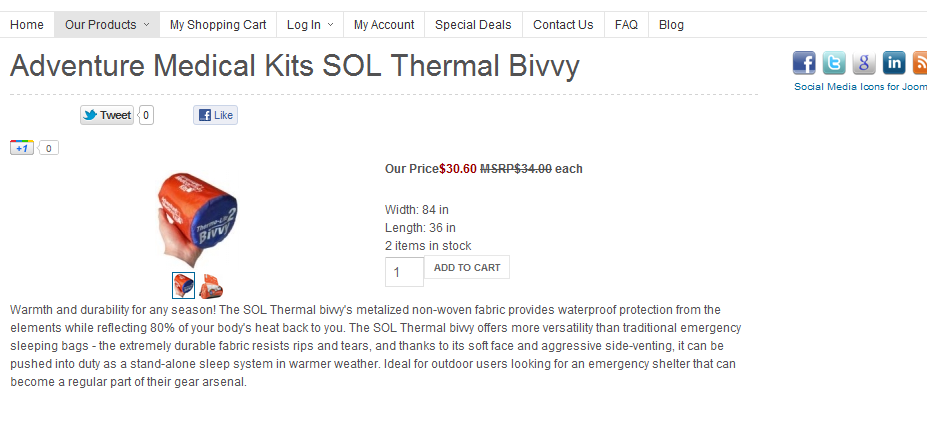Open the Special Deals menu item

tap(473, 25)
